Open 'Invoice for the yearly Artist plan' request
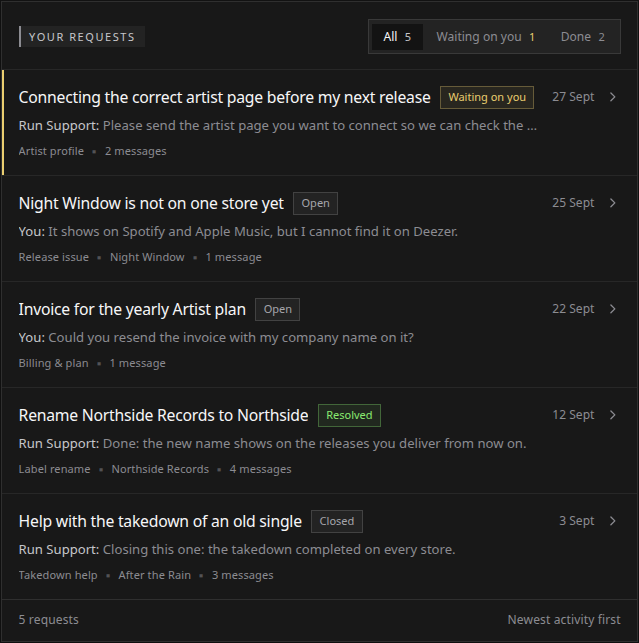The width and height of the screenshot is (639, 643). pos(132,310)
